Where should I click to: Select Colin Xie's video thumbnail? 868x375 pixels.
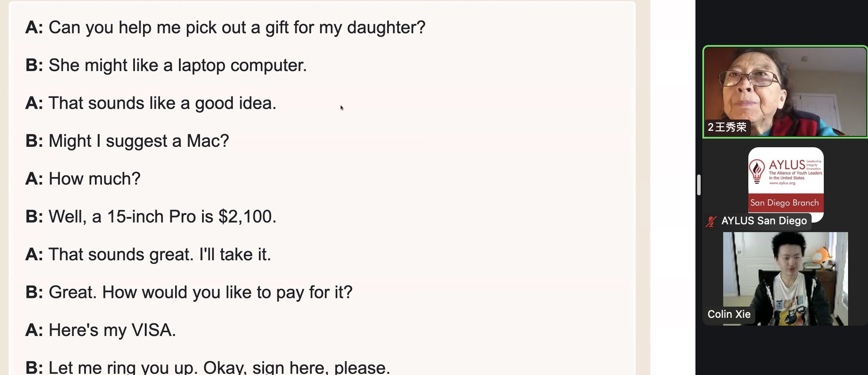pos(785,279)
